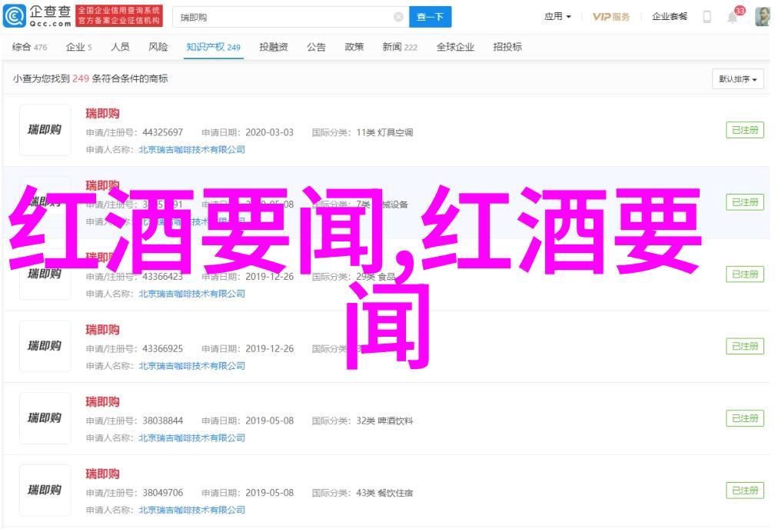Clear the search box with the X icon
Image resolution: width=775 pixels, height=532 pixels.
398,18
